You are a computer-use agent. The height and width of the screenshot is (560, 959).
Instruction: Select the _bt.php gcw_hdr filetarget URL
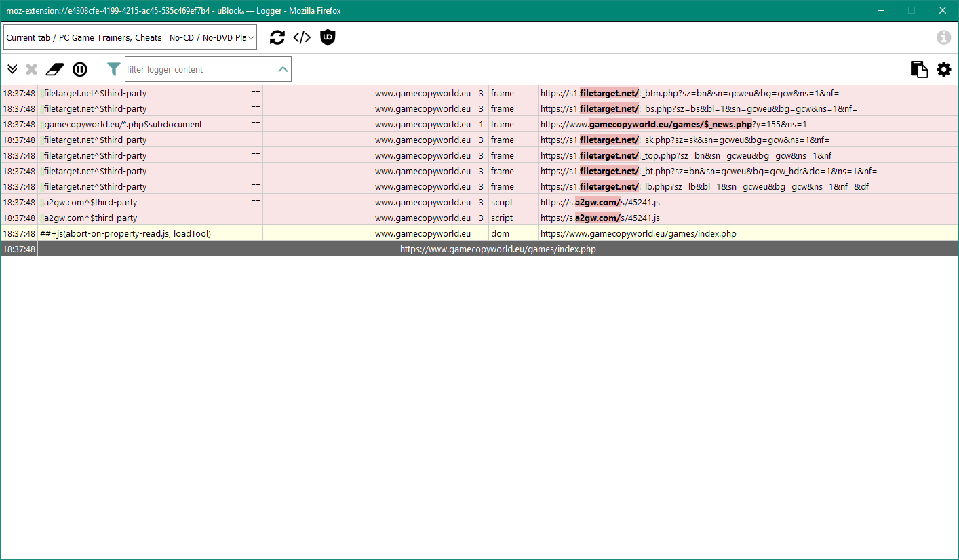pos(709,171)
